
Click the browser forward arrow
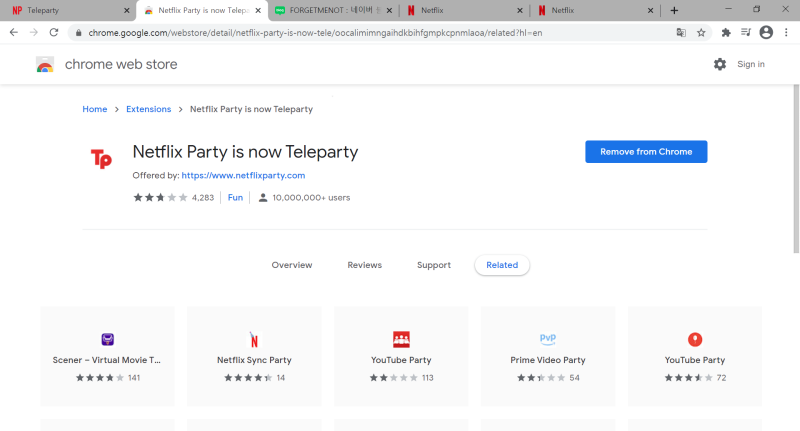click(x=34, y=32)
